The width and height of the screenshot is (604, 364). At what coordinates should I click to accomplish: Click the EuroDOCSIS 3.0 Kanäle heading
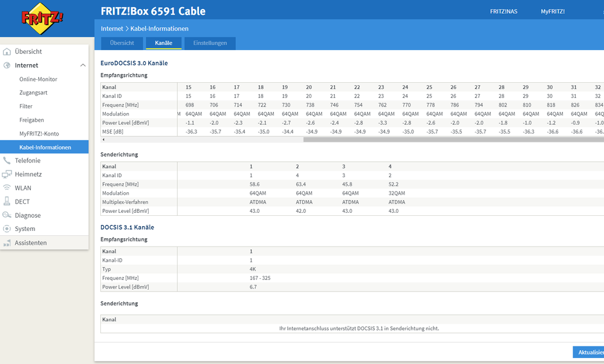134,63
